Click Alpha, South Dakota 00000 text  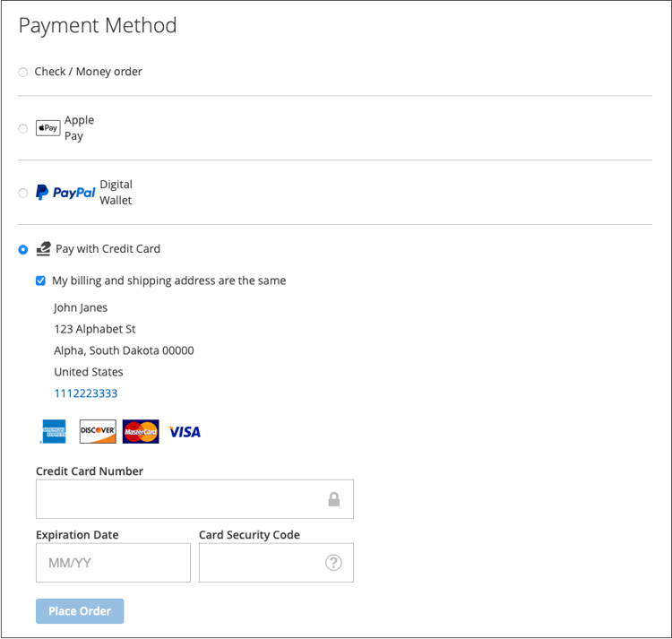124,350
